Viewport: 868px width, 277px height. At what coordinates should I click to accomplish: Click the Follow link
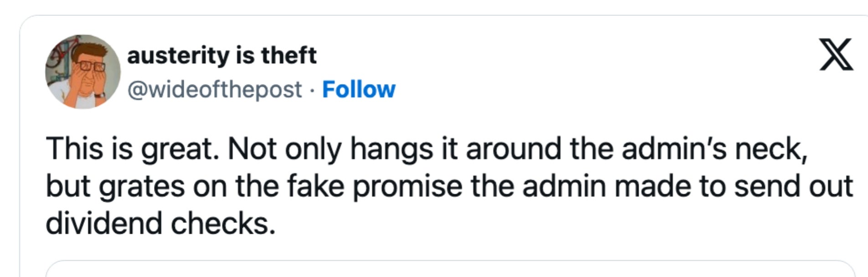pos(359,90)
